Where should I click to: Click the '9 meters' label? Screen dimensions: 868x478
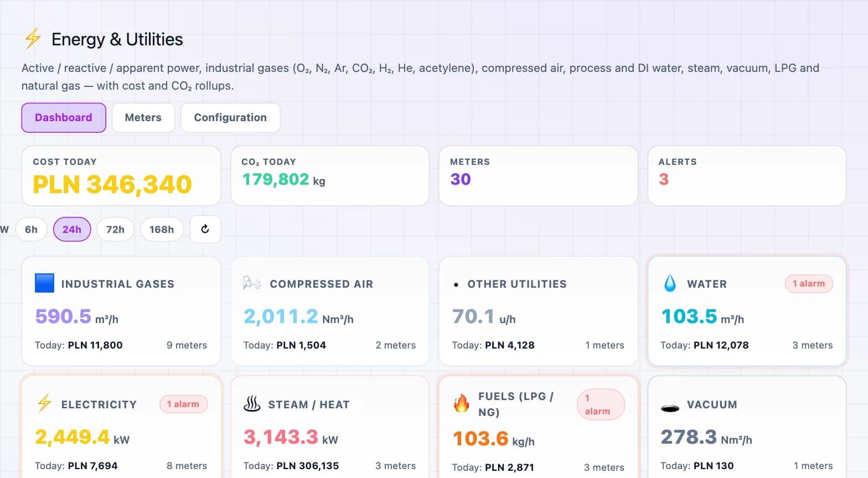(187, 345)
